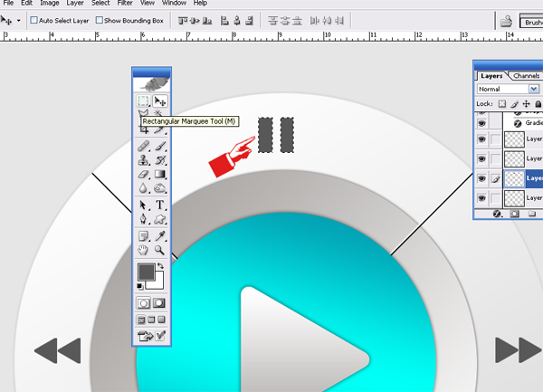Viewport: 543px width, 392px height.
Task: Enable Show Bounding Box checkbox
Action: click(100, 20)
